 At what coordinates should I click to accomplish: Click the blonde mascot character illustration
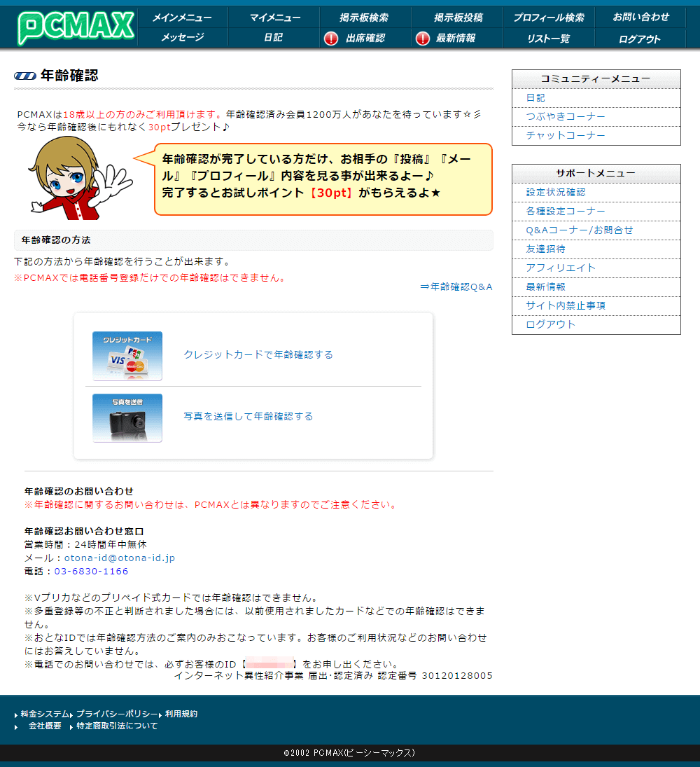(80, 178)
